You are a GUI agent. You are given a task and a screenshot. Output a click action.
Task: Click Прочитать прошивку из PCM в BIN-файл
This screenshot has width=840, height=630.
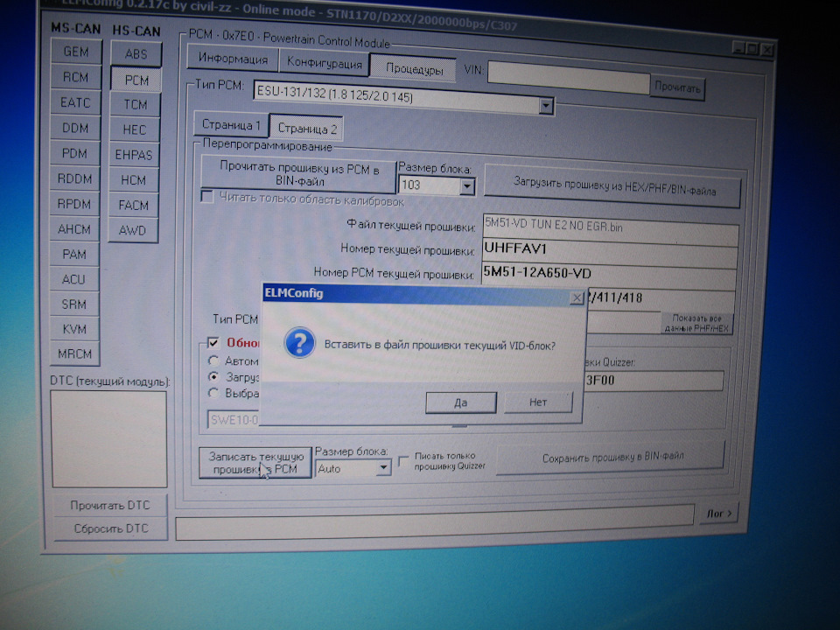(x=299, y=175)
